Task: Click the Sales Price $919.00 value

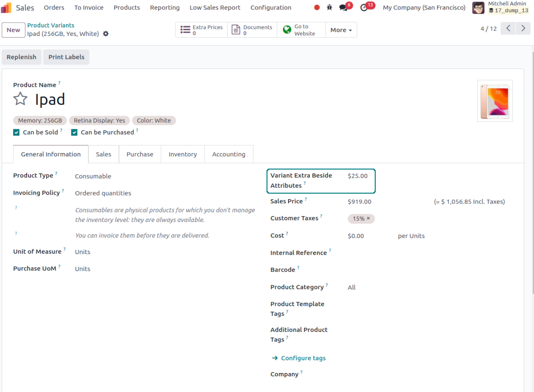Action: (x=359, y=202)
